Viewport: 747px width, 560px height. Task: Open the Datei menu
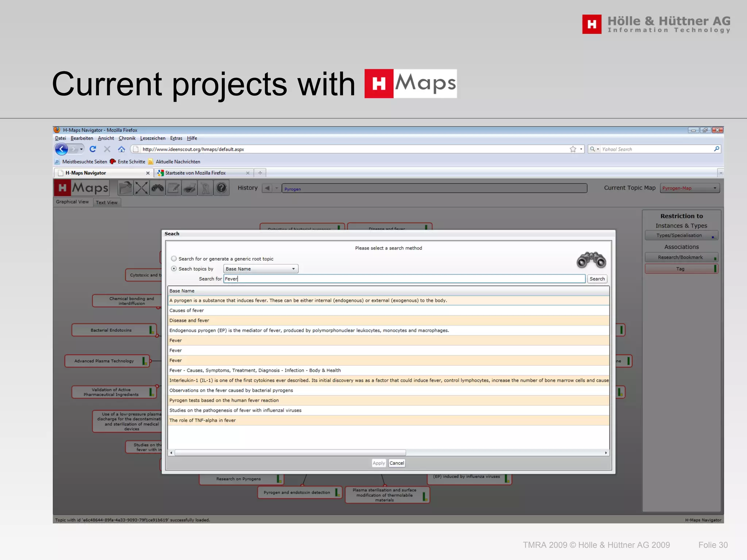click(x=61, y=138)
